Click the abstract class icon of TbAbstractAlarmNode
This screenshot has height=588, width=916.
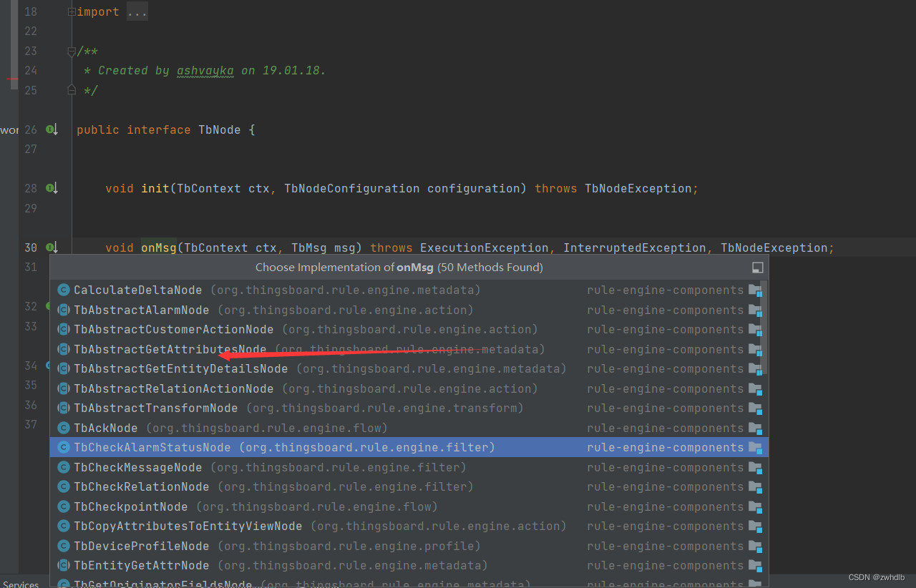coord(64,310)
